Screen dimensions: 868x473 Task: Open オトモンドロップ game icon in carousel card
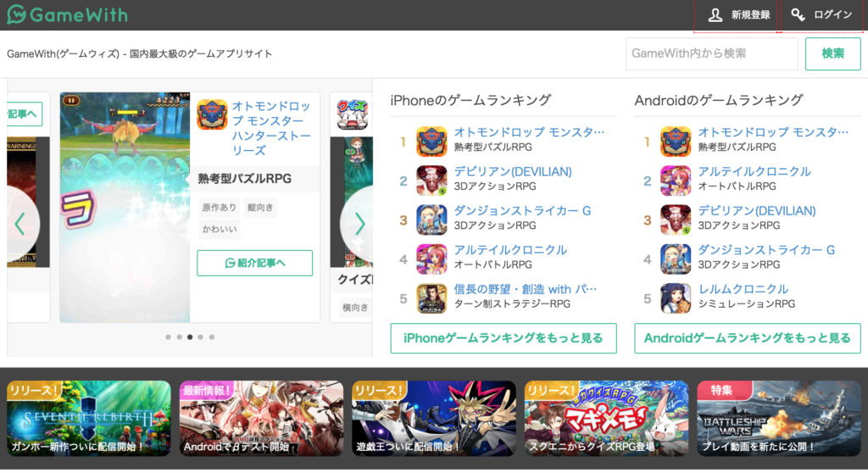click(212, 114)
